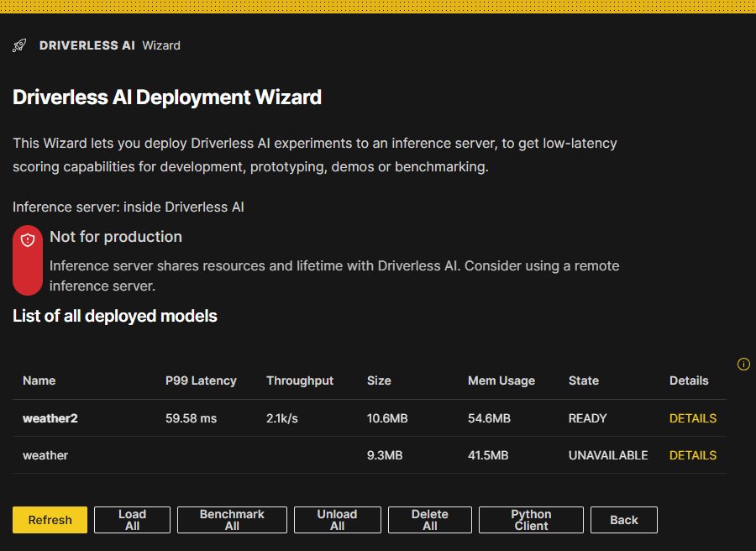Viewport: 756px width, 551px height.
Task: Click the DRIVERLESS AI breadcrumb
Action: tap(87, 45)
